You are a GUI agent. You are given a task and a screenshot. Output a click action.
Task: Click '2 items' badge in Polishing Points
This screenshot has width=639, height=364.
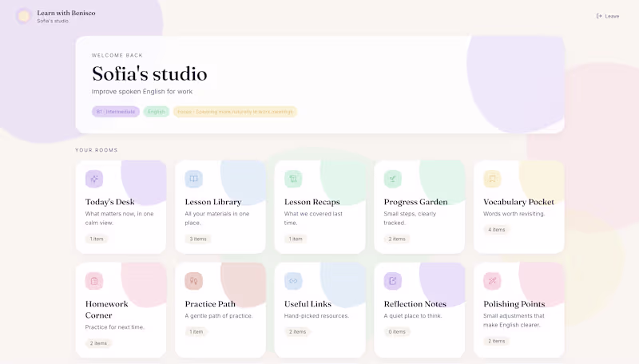(x=496, y=341)
